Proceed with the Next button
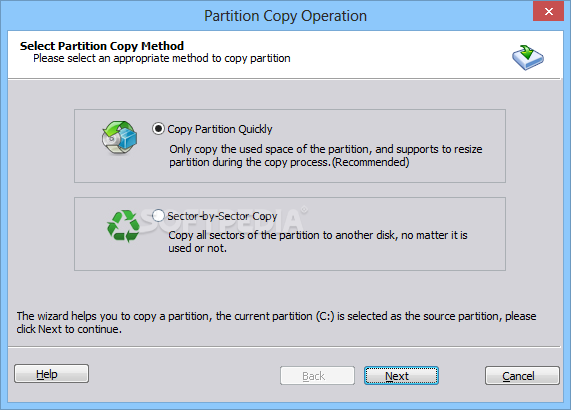Viewport: 571px width, 410px height. click(401, 375)
